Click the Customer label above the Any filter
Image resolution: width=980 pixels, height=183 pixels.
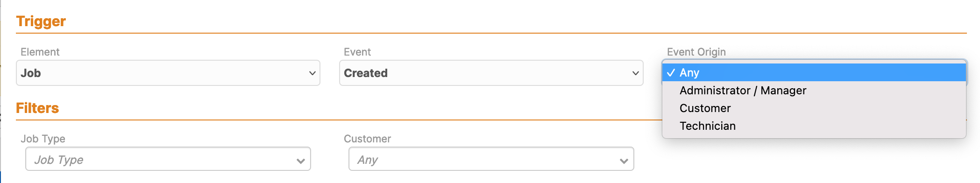tap(368, 139)
